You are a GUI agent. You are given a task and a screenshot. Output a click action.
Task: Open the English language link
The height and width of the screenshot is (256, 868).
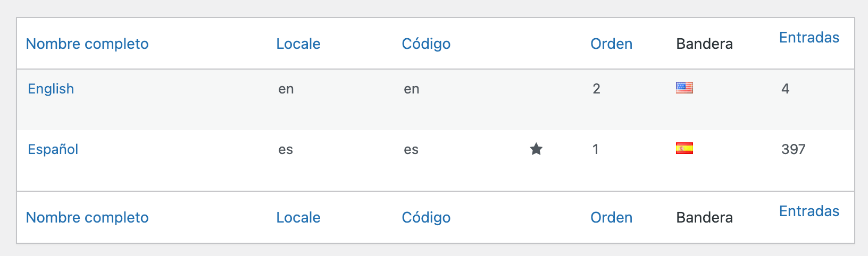51,89
